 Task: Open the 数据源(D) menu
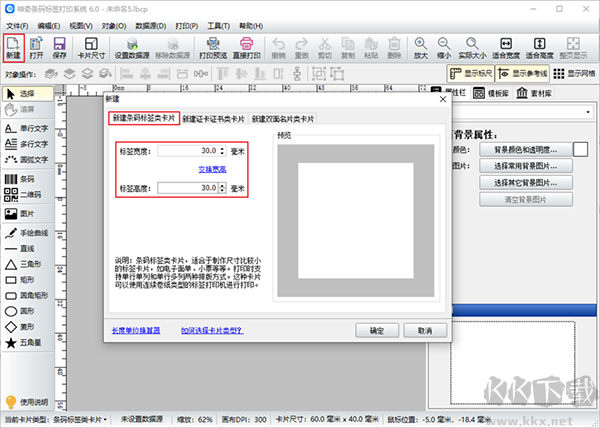pyautogui.click(x=151, y=26)
